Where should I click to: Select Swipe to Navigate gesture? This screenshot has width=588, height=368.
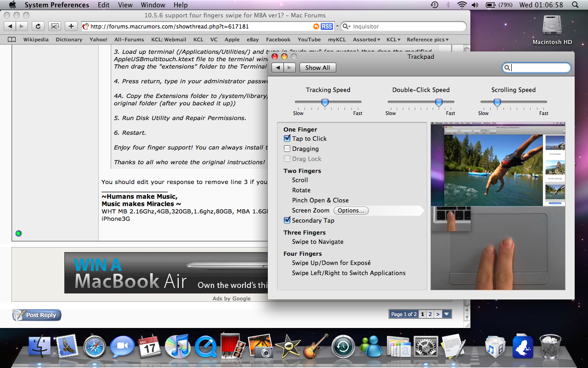[x=318, y=241]
